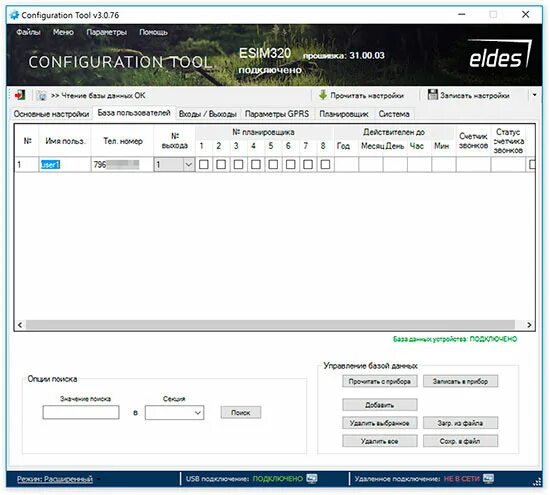
Task: Click the Configuration Tool title bar app icon
Action: click(x=14, y=15)
